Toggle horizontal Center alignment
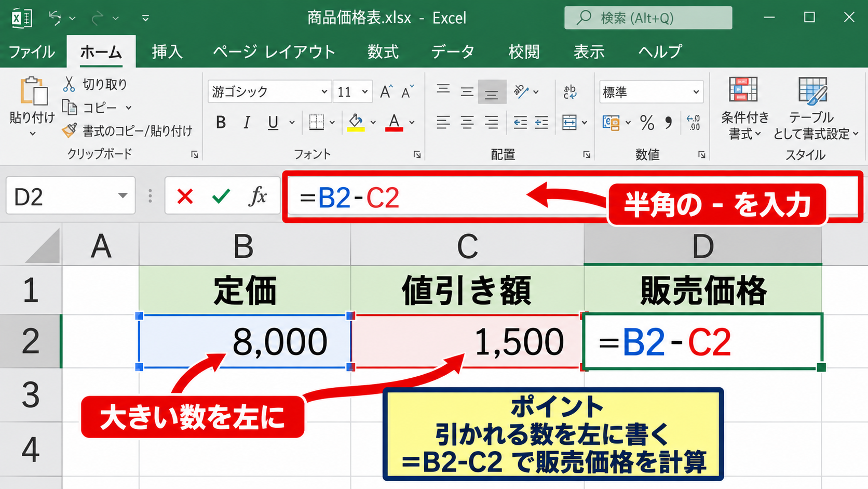 tap(467, 123)
